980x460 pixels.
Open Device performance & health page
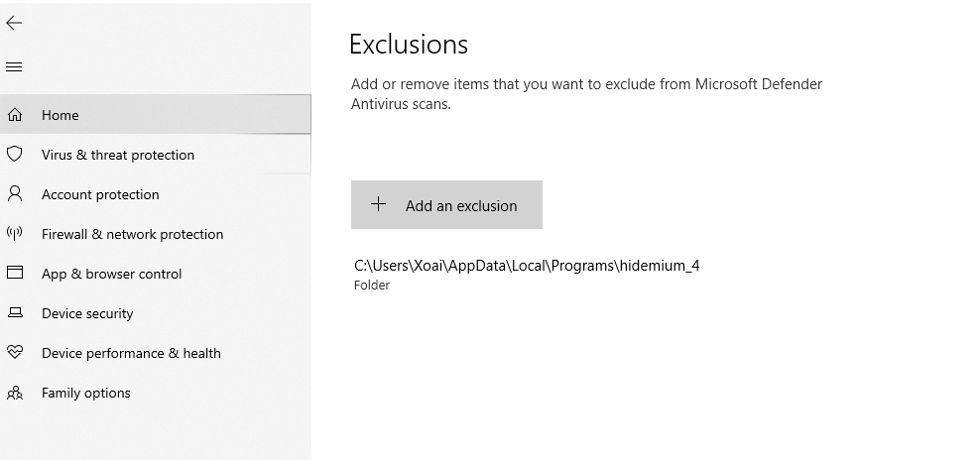pyautogui.click(x=131, y=353)
